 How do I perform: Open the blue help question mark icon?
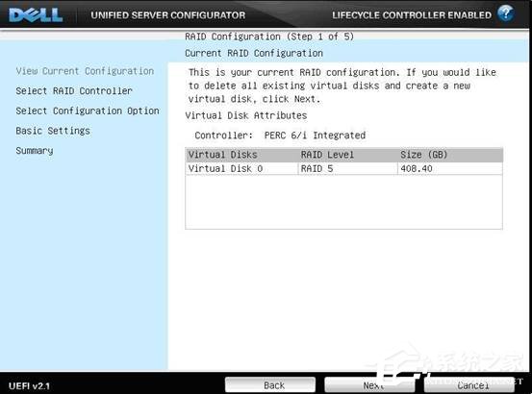tap(505, 13)
